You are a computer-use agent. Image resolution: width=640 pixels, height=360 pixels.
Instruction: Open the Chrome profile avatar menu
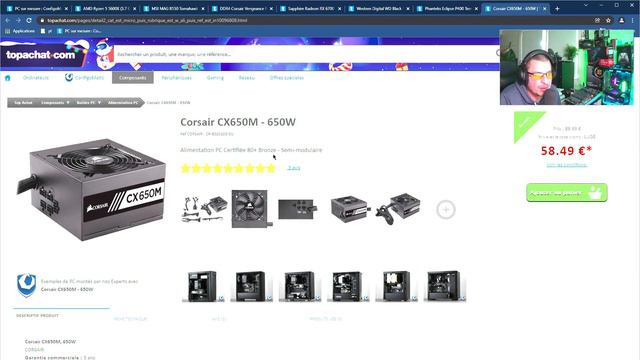622,20
